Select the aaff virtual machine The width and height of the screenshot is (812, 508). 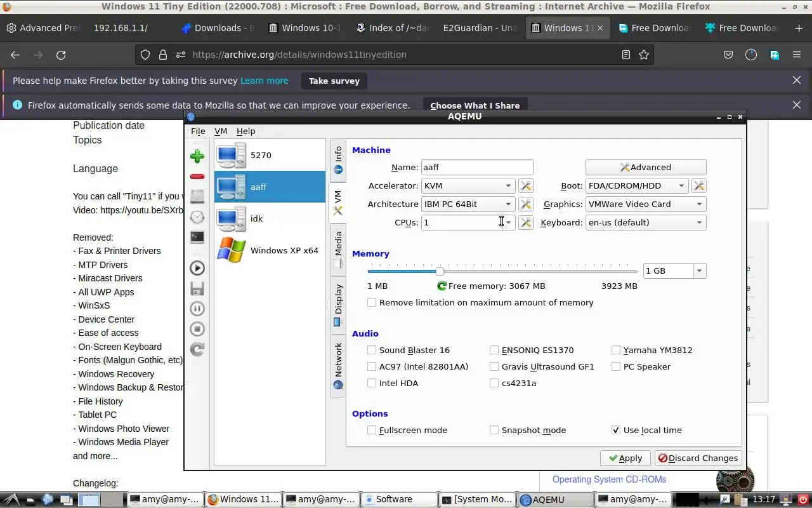[270, 187]
